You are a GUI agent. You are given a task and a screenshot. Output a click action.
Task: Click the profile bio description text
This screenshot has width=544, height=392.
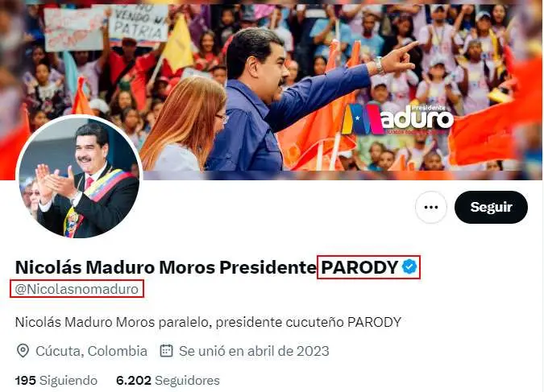click(x=208, y=322)
